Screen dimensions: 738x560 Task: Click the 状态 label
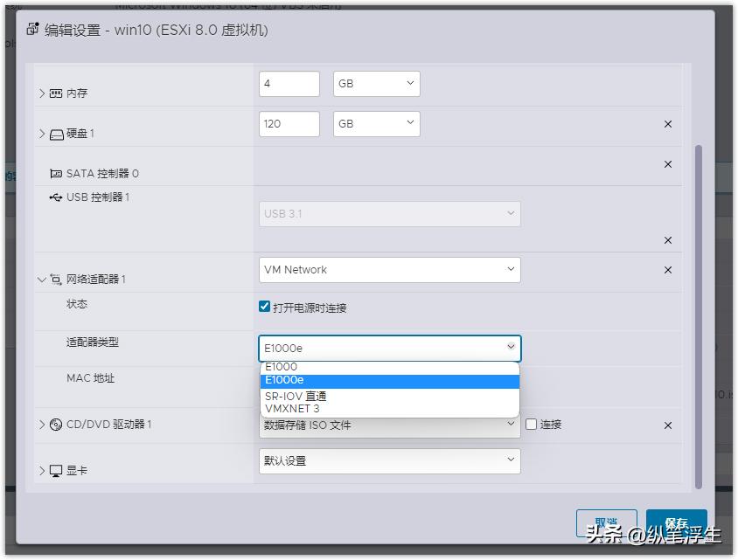pyautogui.click(x=77, y=304)
